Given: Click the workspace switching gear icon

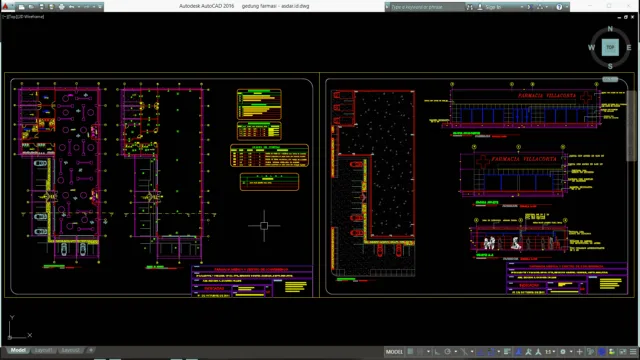Looking at the screenshot, I should 563,352.
